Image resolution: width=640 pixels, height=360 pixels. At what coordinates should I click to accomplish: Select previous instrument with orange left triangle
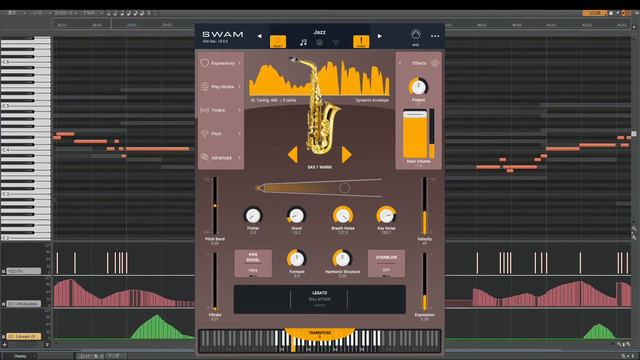pos(293,155)
